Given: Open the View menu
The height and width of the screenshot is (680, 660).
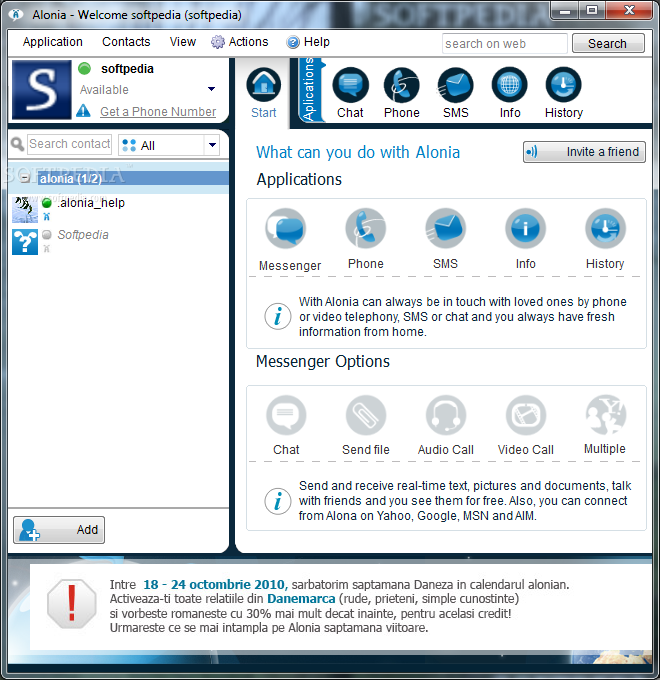Looking at the screenshot, I should click(x=183, y=42).
